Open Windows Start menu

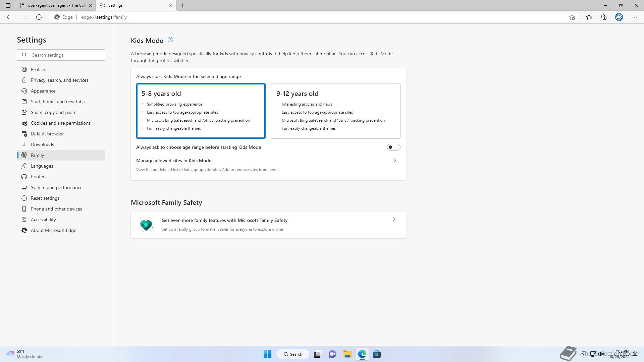(x=267, y=354)
